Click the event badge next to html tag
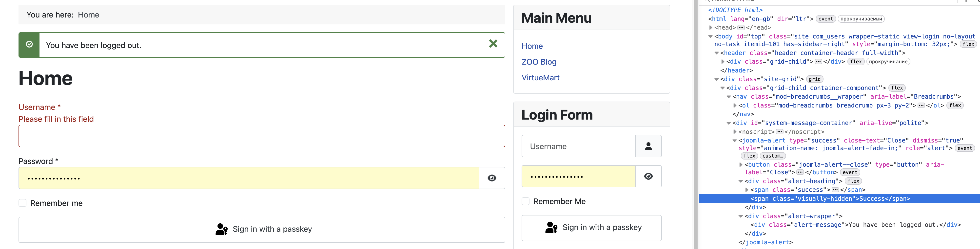Viewport: 980px width, 249px height. point(825,19)
